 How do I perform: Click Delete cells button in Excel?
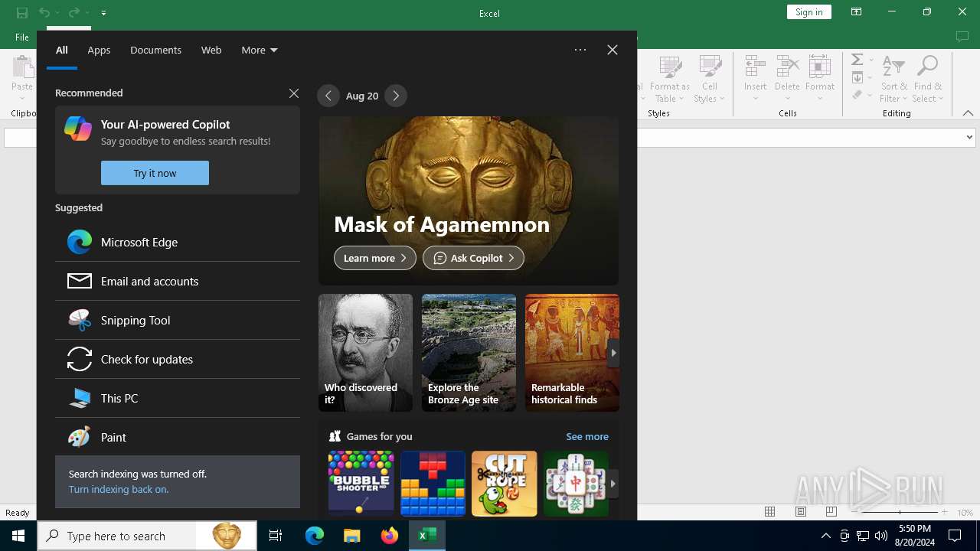(x=787, y=79)
